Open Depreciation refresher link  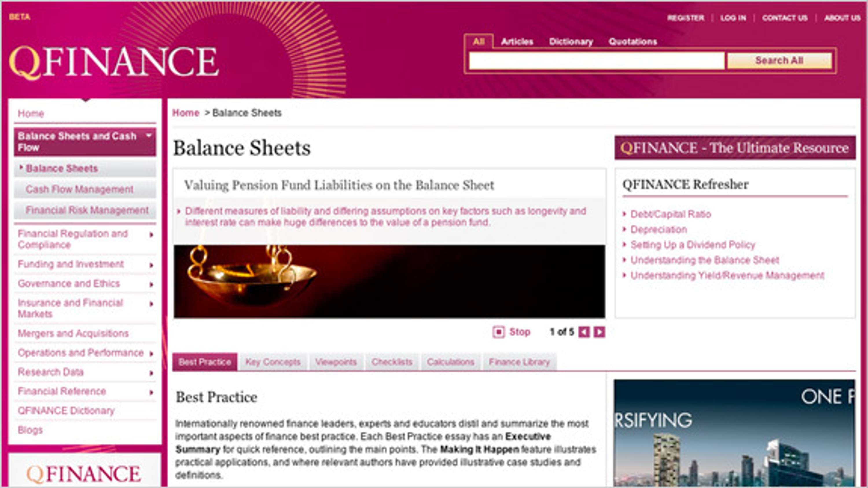(659, 229)
